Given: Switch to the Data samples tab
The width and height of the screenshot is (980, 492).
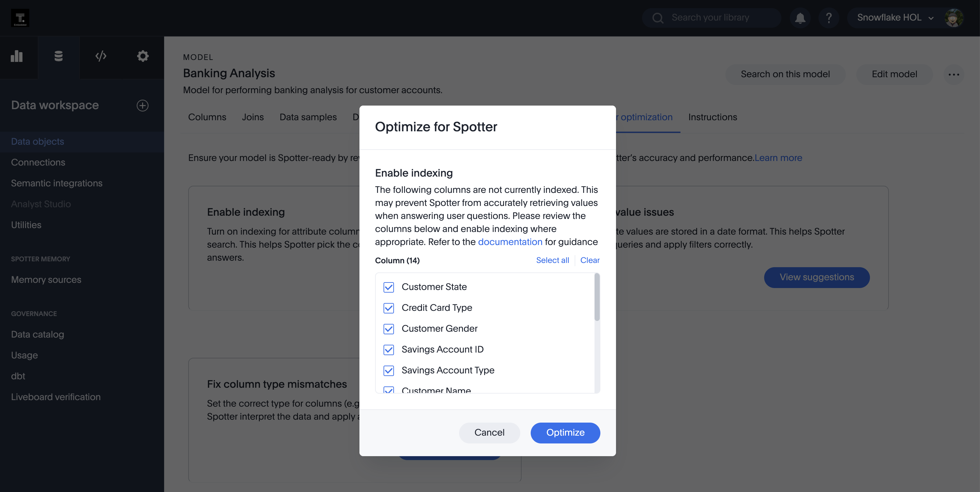Looking at the screenshot, I should pos(308,117).
